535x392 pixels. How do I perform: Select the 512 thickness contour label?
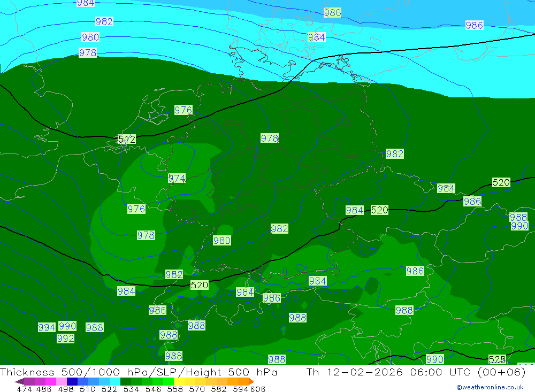pos(127,139)
